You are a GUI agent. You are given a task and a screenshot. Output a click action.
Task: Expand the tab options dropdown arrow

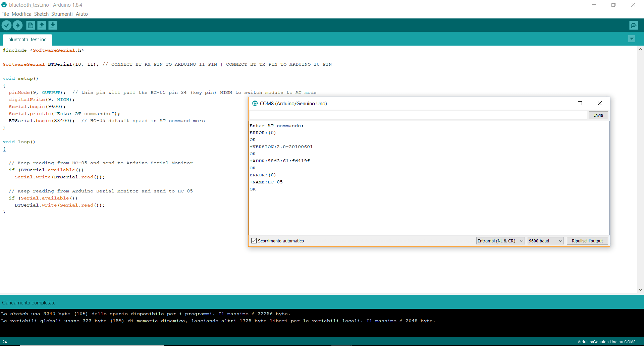tap(632, 39)
